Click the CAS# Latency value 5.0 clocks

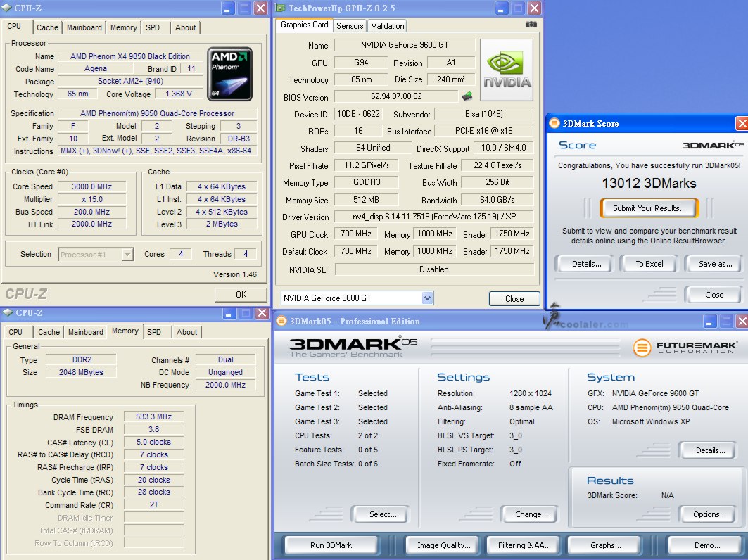153,443
